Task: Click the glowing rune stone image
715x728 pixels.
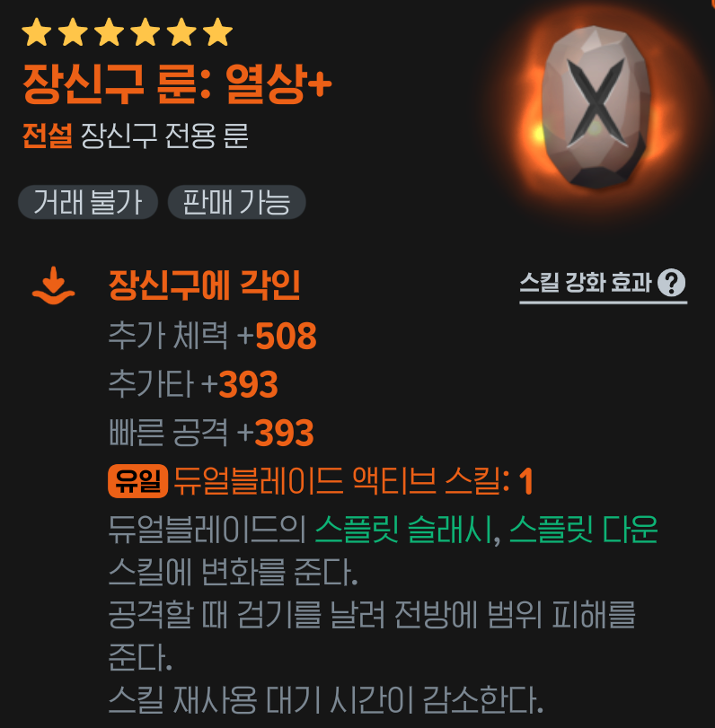Action: coord(596,108)
